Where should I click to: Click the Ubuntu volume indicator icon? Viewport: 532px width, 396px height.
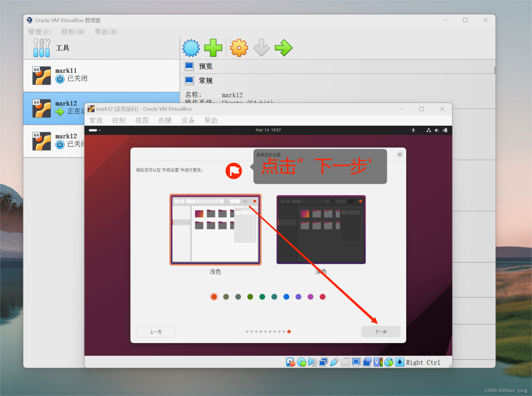tap(437, 130)
